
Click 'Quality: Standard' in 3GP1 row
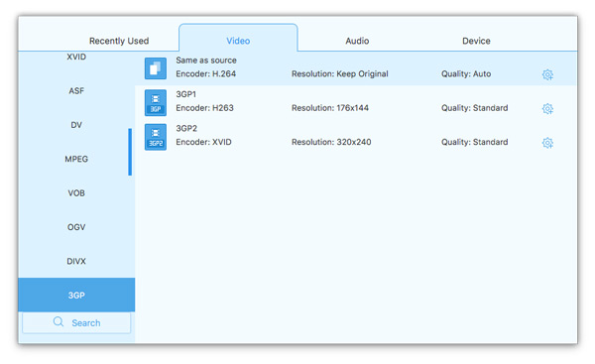[474, 108]
